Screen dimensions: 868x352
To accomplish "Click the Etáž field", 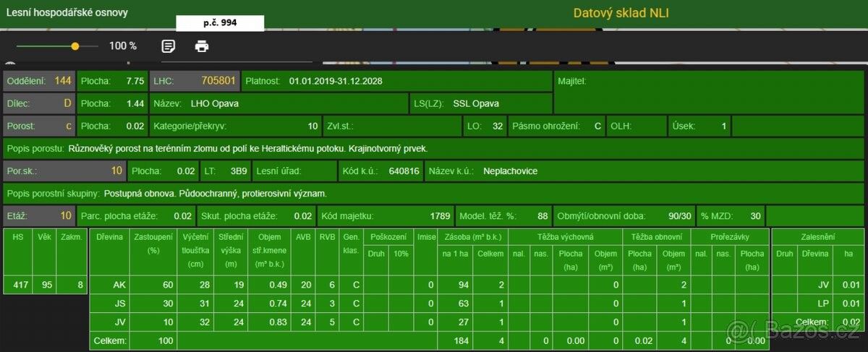I will [39, 215].
